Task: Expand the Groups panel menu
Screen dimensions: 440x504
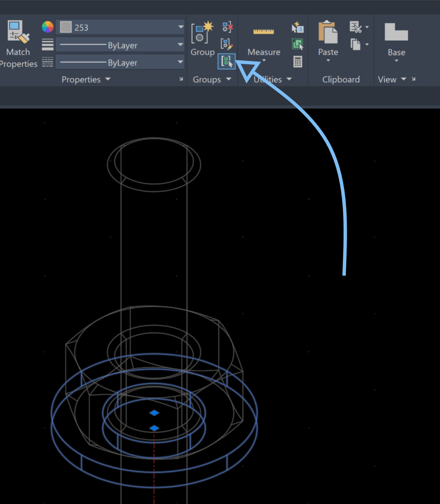Action: pos(228,79)
